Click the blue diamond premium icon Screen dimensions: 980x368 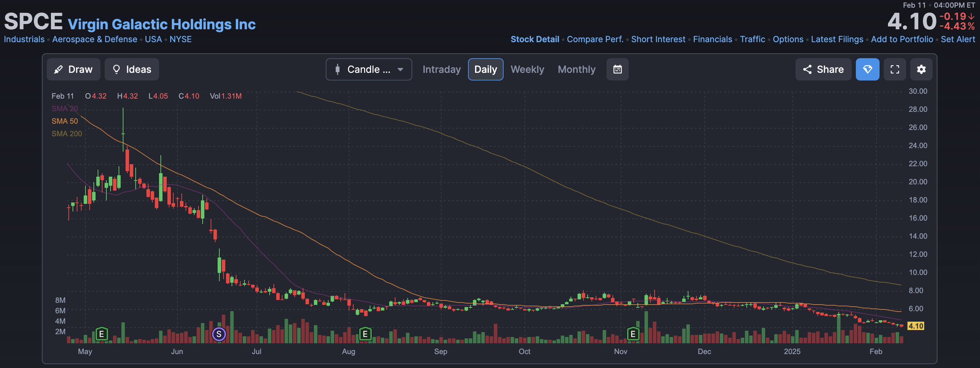[x=867, y=69]
